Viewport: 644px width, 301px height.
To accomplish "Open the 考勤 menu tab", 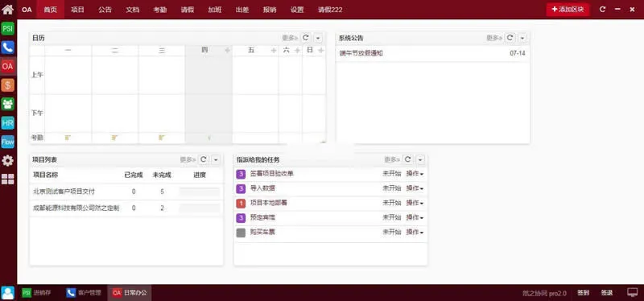I will coord(159,10).
